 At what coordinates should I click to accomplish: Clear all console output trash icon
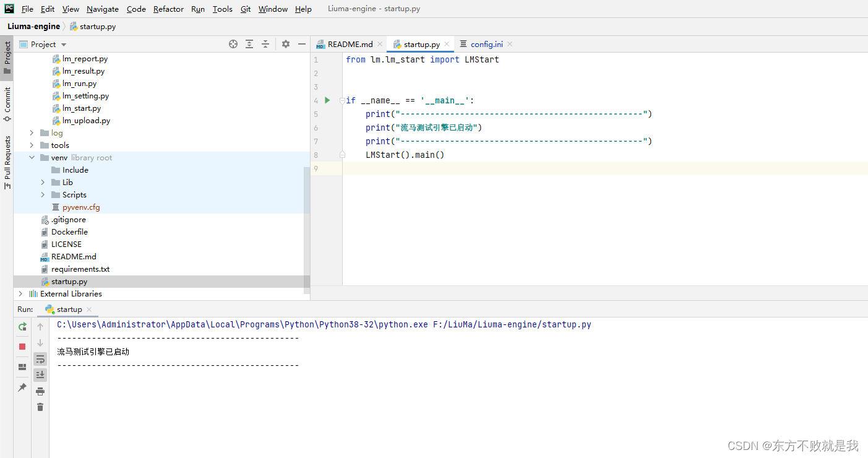40,407
